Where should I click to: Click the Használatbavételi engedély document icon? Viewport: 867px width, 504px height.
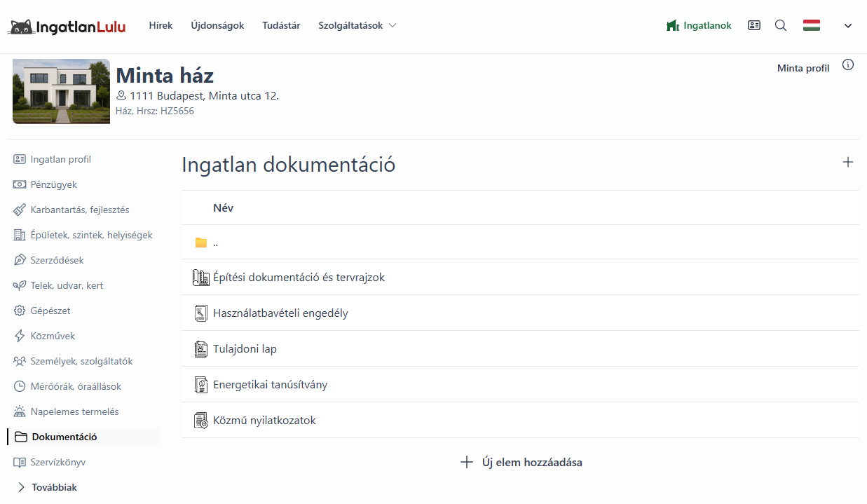coord(201,313)
